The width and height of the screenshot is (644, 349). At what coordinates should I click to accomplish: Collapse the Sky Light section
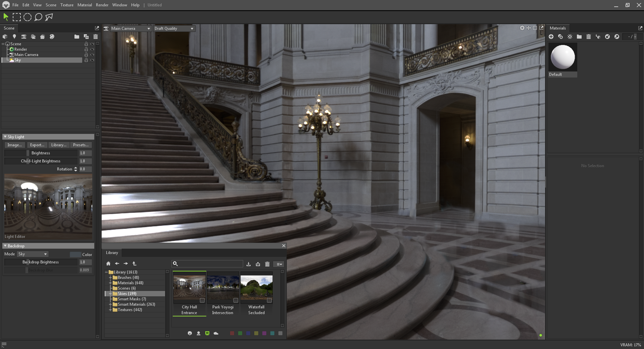click(5, 137)
